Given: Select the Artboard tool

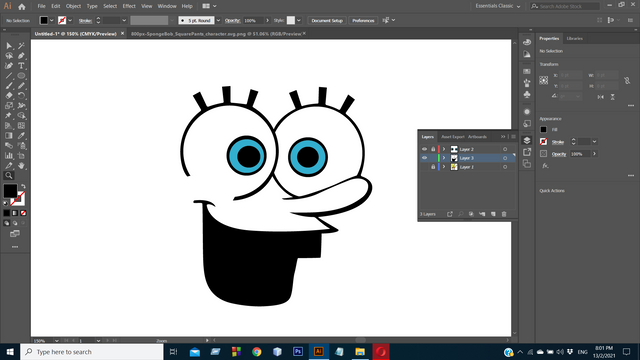Looking at the screenshot, I should (x=21, y=156).
